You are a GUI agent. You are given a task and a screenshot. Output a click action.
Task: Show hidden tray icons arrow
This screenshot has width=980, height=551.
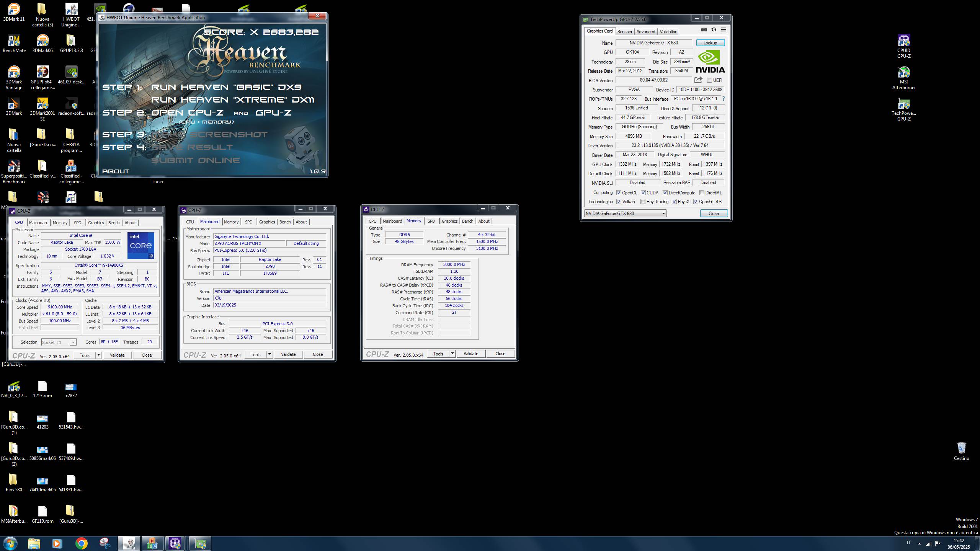tap(919, 543)
